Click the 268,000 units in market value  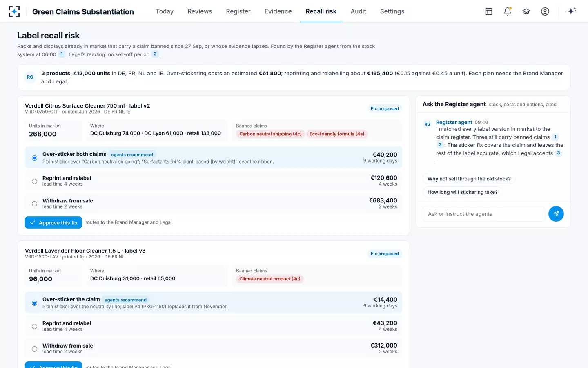tap(43, 134)
